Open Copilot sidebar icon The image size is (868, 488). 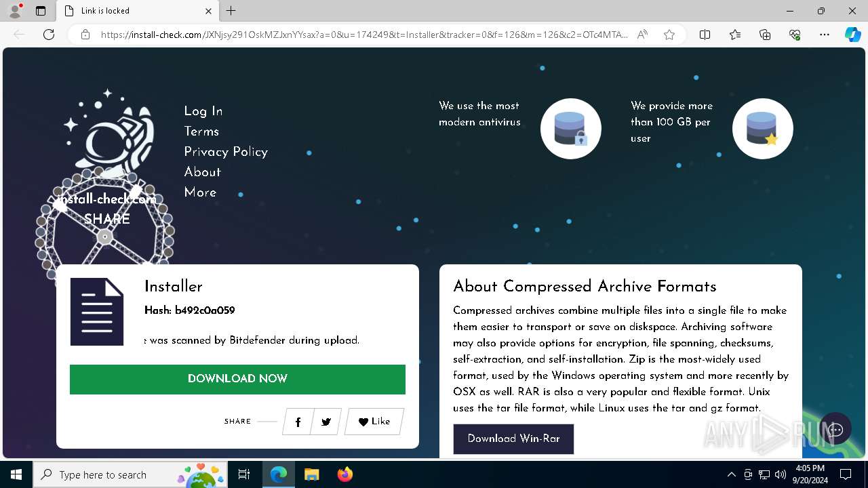point(852,35)
